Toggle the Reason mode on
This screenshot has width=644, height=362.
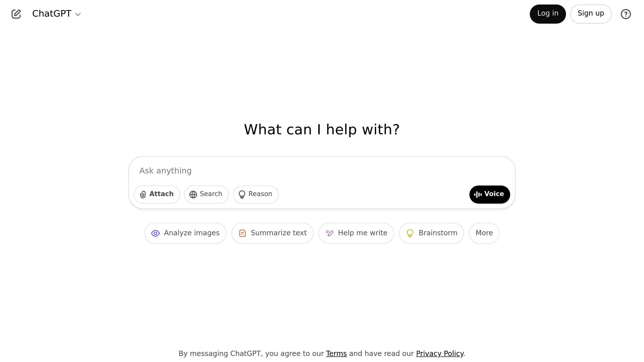[256, 195]
